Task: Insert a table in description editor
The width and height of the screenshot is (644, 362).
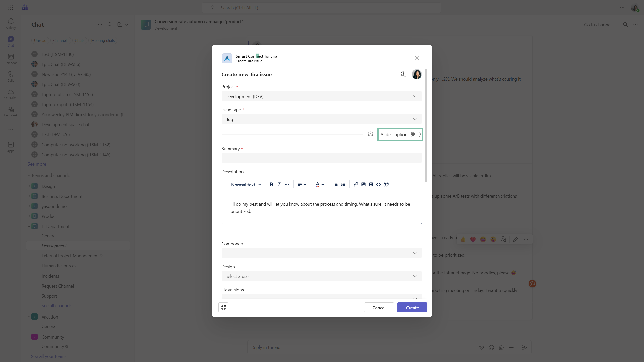Action: tap(371, 184)
